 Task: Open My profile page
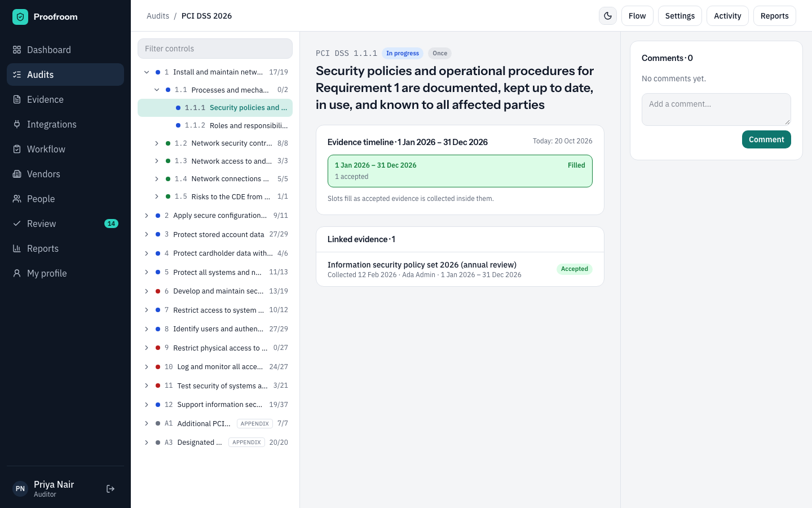pos(65,273)
